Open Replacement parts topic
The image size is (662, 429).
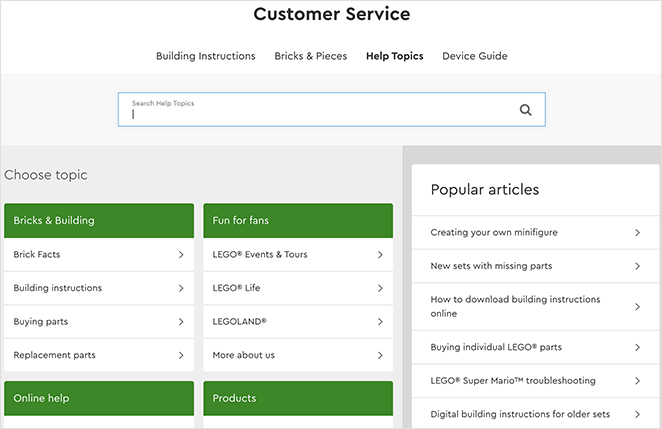(x=99, y=355)
